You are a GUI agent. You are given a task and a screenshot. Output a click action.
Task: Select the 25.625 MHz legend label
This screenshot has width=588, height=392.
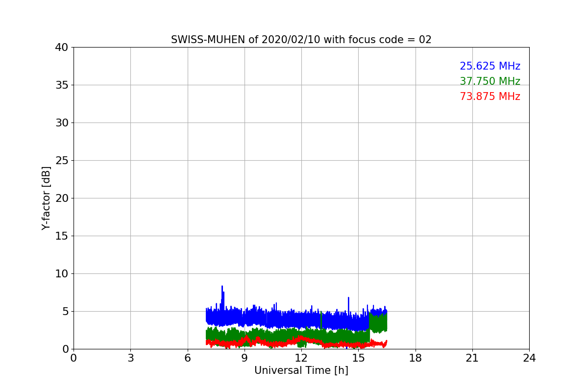[x=490, y=66]
